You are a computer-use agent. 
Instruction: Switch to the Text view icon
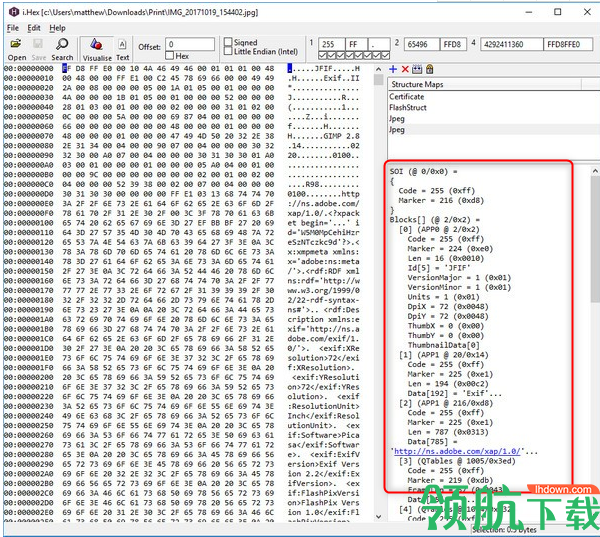coord(122,50)
